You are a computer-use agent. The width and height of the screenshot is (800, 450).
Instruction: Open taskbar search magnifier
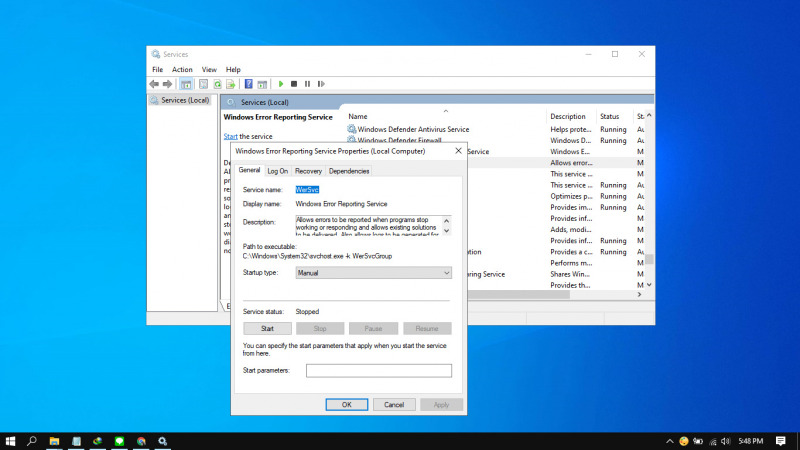(32, 441)
